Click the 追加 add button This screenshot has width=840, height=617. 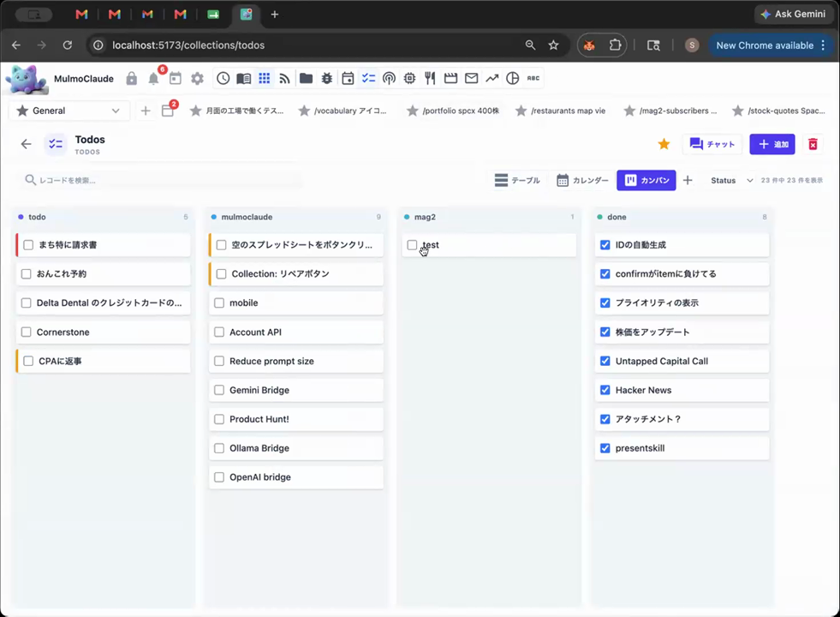pos(772,144)
